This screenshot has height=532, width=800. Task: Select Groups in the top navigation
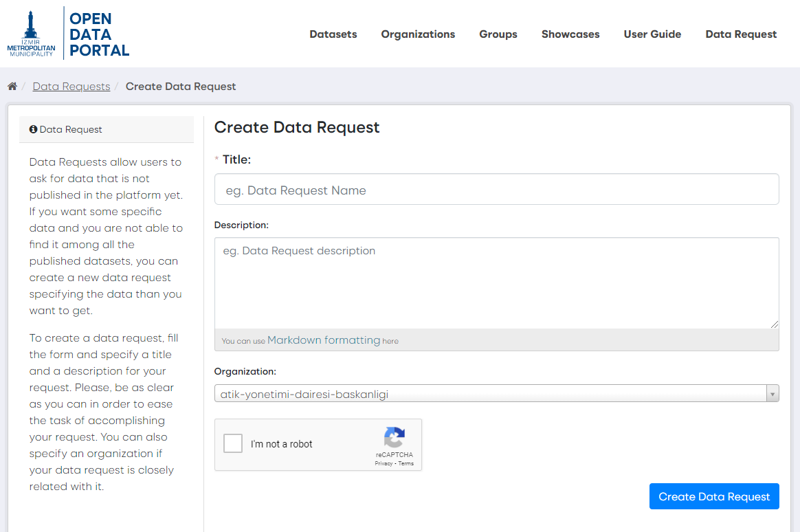pos(498,34)
